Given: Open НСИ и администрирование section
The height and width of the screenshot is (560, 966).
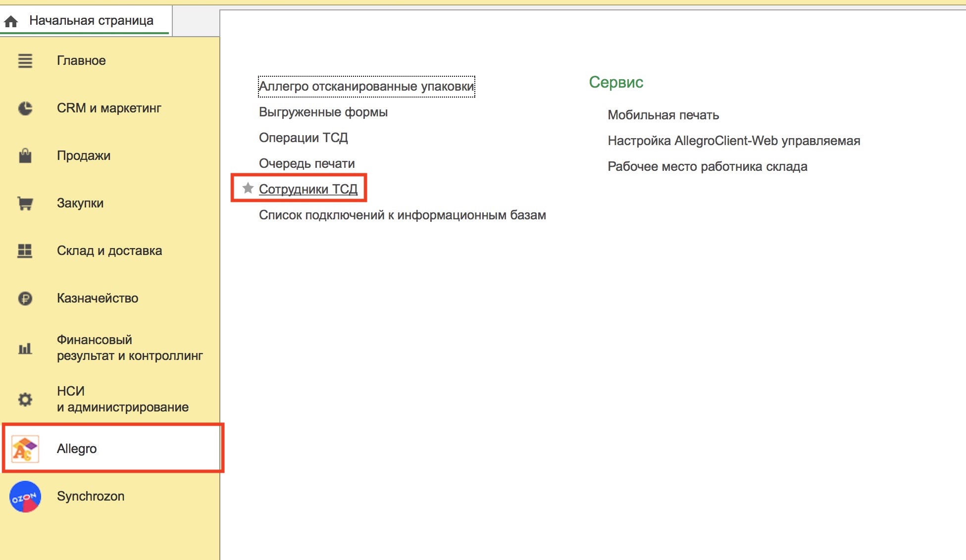Looking at the screenshot, I should (123, 400).
